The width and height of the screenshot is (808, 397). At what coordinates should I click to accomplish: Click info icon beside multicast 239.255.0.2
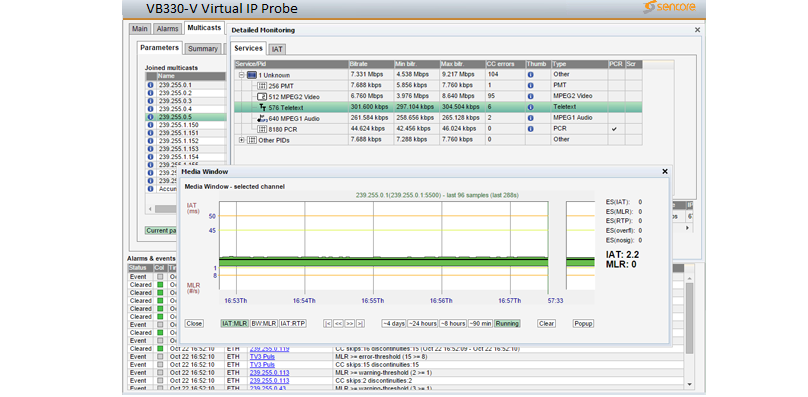click(150, 93)
